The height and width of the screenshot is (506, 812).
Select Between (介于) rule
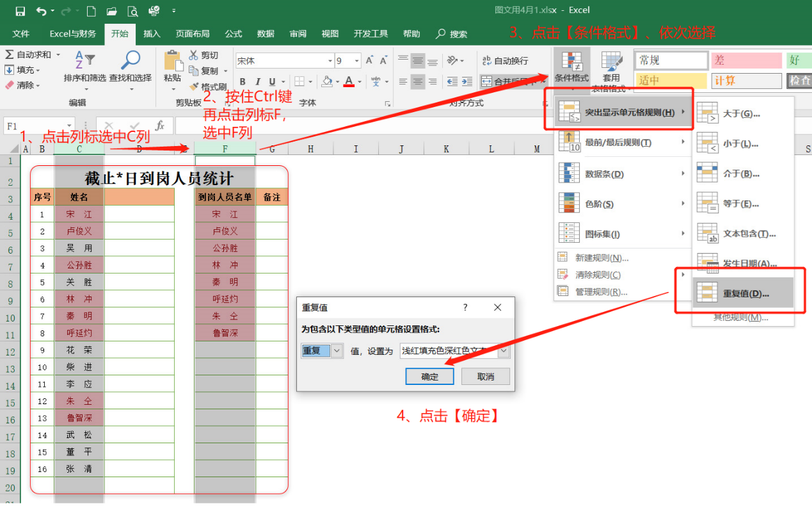[743, 174]
